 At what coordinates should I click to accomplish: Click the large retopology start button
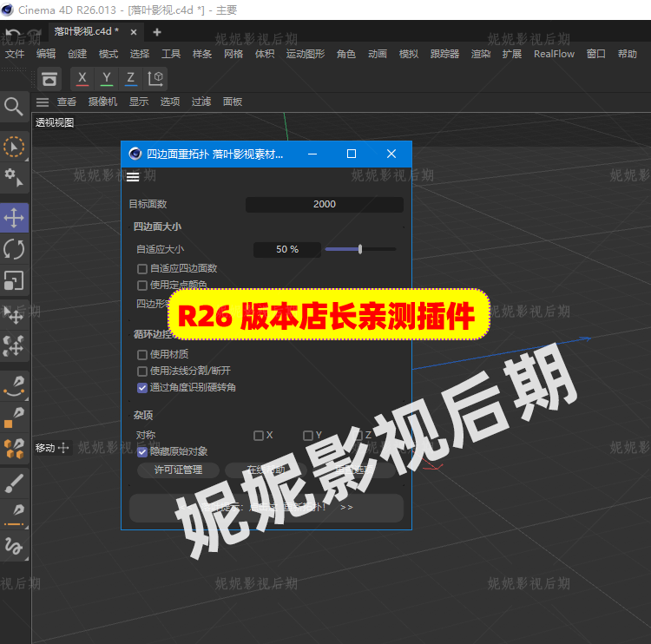pos(266,508)
